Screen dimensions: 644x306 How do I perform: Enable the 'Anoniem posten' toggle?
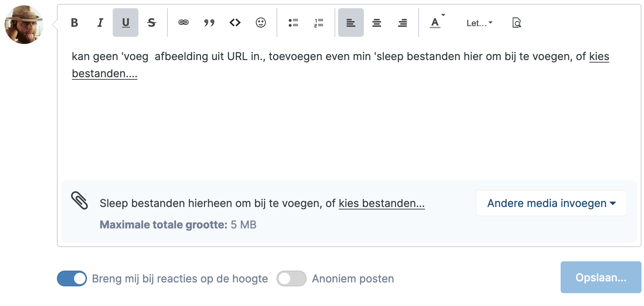292,278
